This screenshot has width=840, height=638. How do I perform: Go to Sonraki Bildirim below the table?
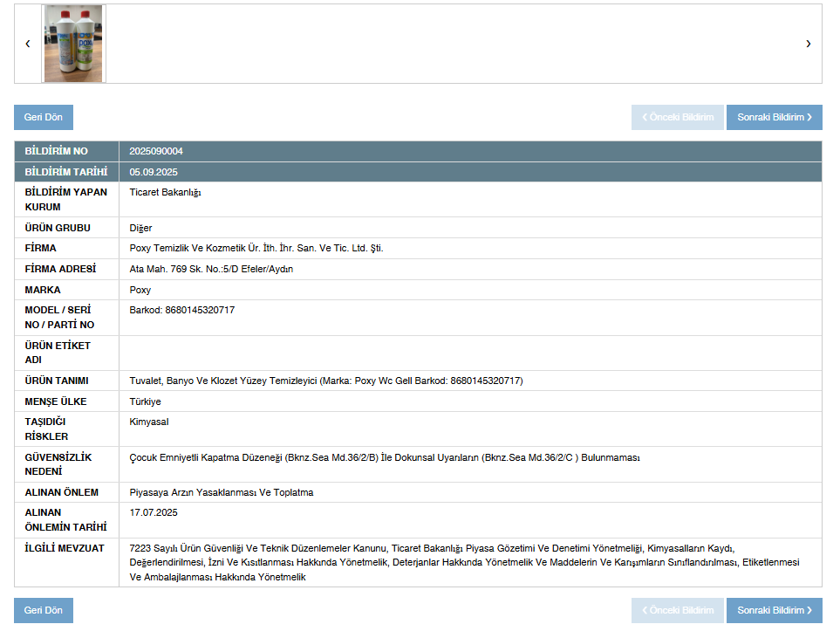774,610
